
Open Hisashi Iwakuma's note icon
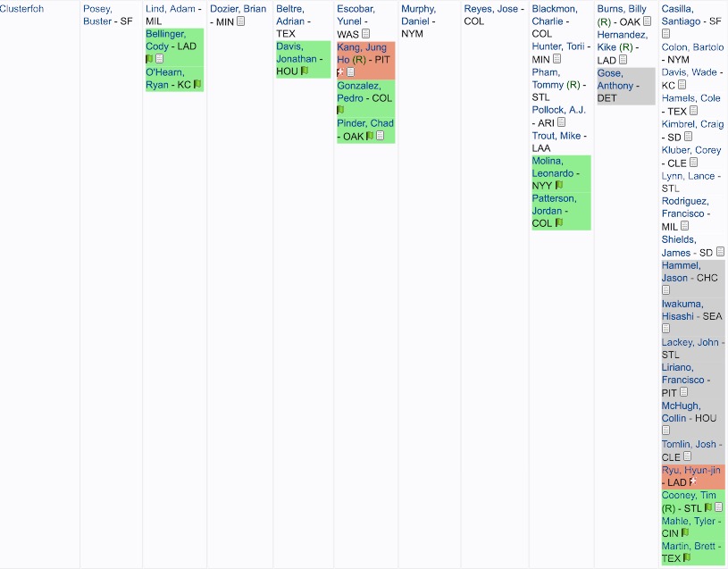[x=665, y=329]
